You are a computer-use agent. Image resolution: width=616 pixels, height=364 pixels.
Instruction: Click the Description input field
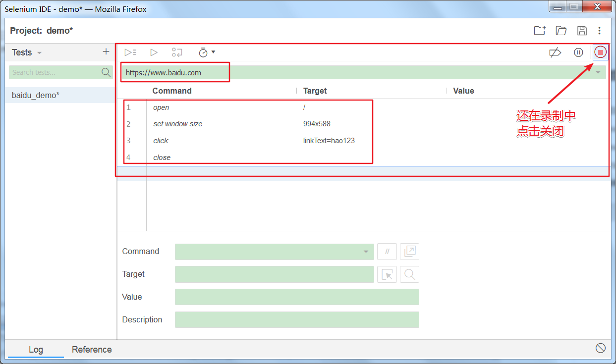(297, 320)
